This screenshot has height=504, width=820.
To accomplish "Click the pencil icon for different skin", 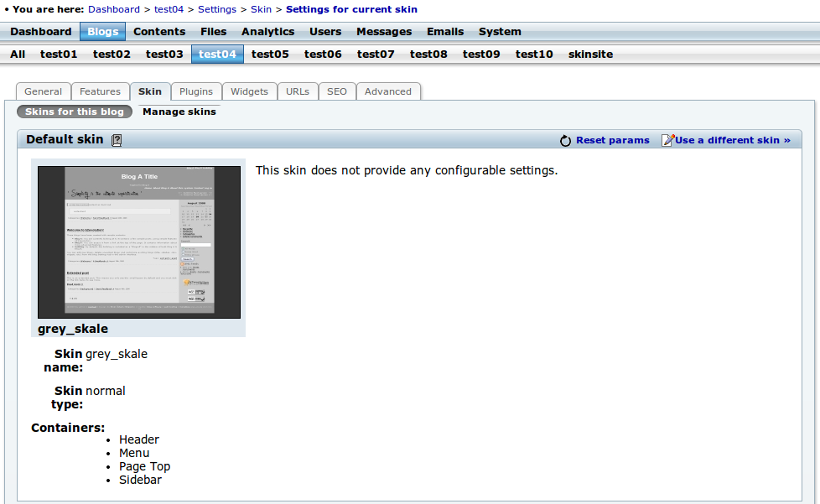I will pyautogui.click(x=667, y=140).
